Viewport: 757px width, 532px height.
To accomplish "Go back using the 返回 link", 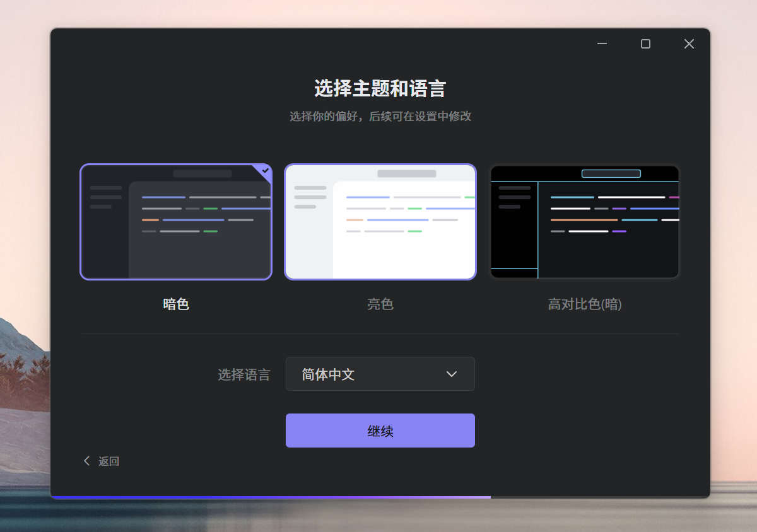I will click(x=109, y=461).
